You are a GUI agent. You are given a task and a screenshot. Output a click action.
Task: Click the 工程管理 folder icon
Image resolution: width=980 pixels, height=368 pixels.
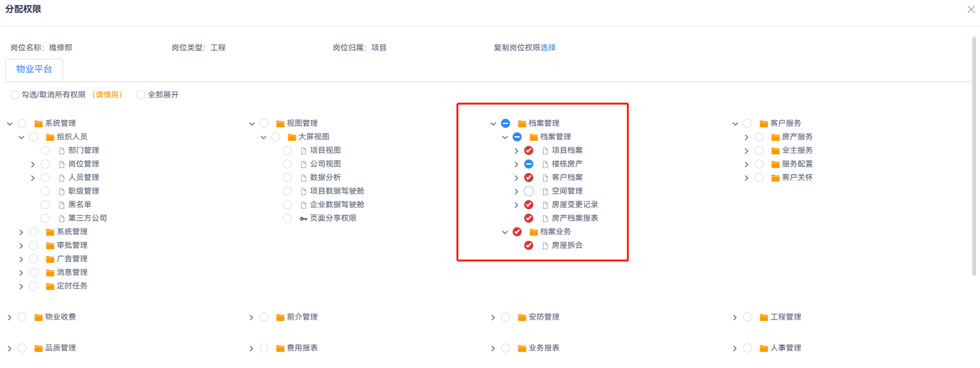click(x=764, y=317)
